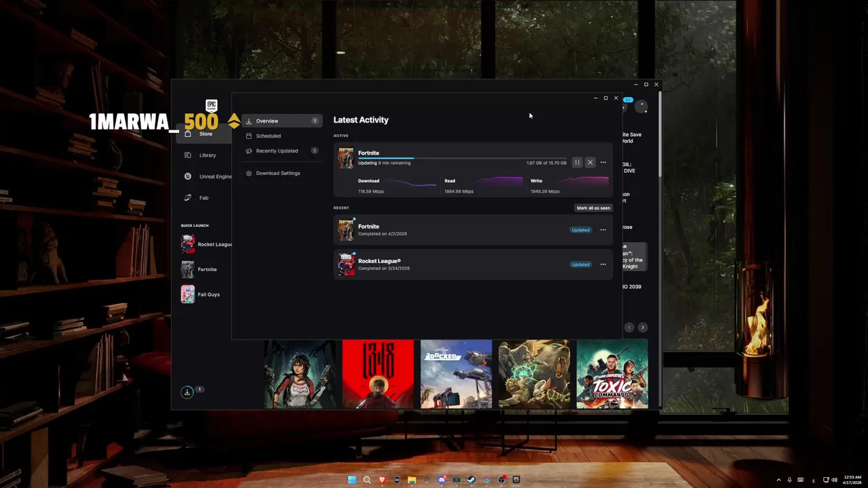Viewport: 868px width, 488px height.
Task: Click the '9 min remaining' status text
Action: tap(394, 163)
